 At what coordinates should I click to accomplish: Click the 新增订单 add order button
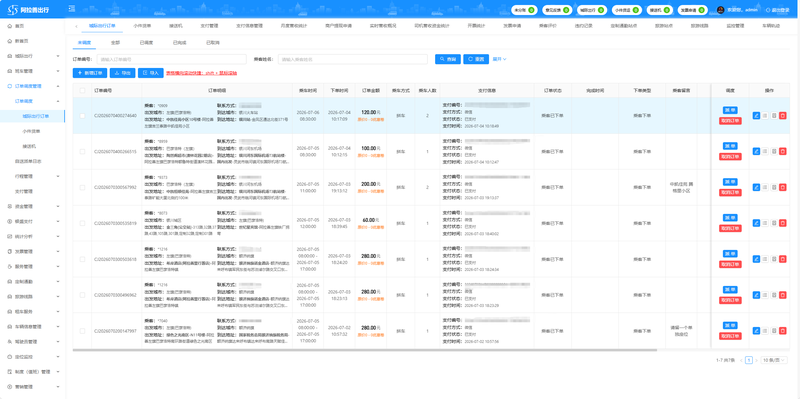coord(90,73)
